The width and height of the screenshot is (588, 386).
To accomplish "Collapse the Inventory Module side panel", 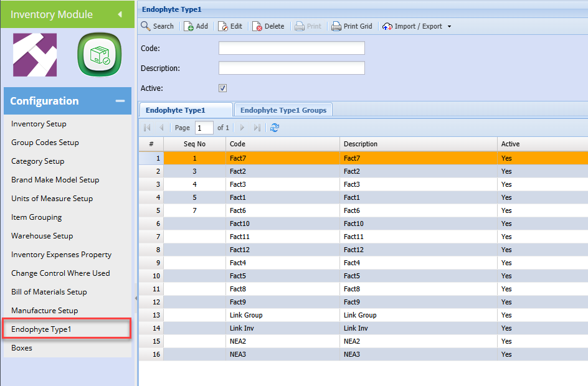I will pos(120,14).
